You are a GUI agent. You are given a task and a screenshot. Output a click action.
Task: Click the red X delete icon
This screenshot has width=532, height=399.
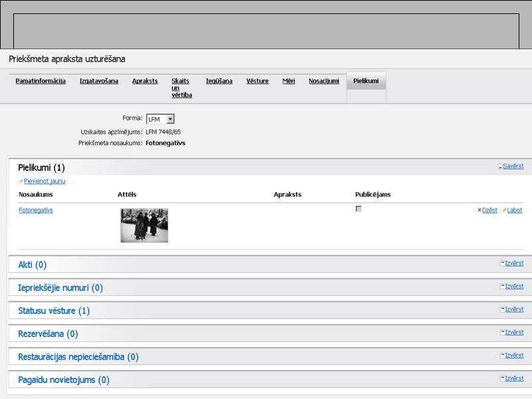479,210
